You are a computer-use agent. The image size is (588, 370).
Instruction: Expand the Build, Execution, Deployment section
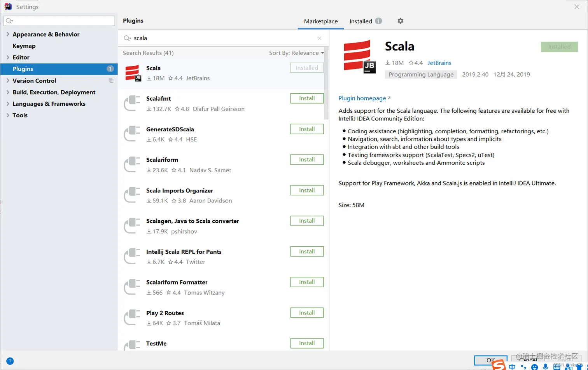[8, 92]
